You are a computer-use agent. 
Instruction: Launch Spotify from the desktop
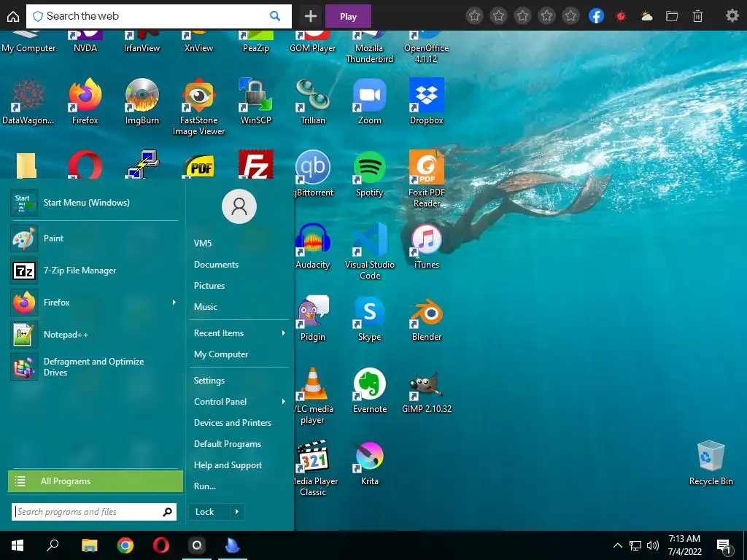370,174
